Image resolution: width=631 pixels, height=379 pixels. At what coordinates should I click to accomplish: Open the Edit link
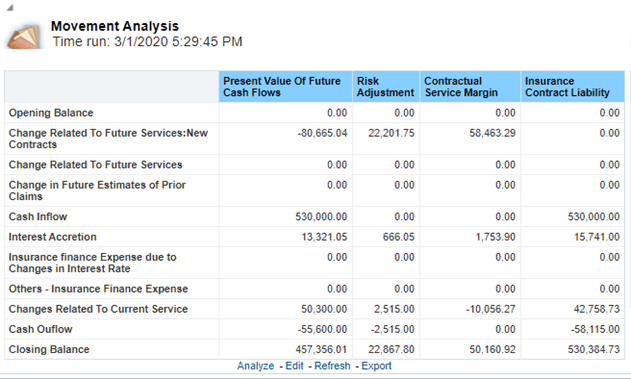[x=295, y=366]
